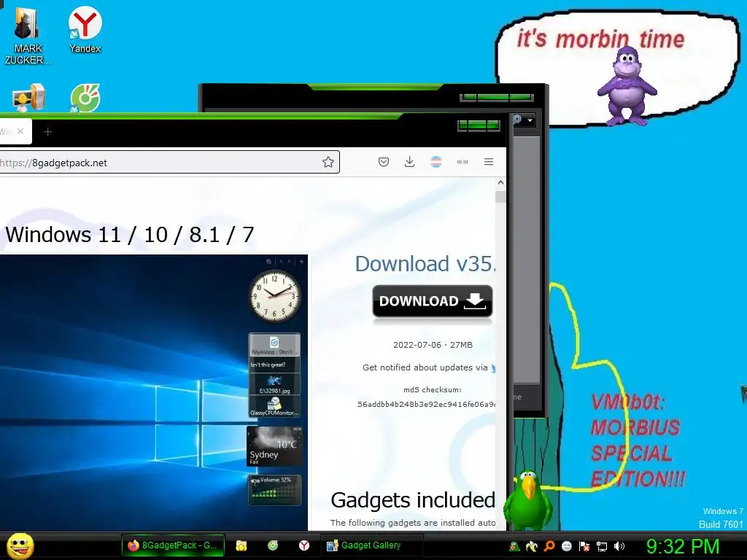Click the green Peedy parrot character
This screenshot has height=560, width=747.
pyautogui.click(x=528, y=500)
